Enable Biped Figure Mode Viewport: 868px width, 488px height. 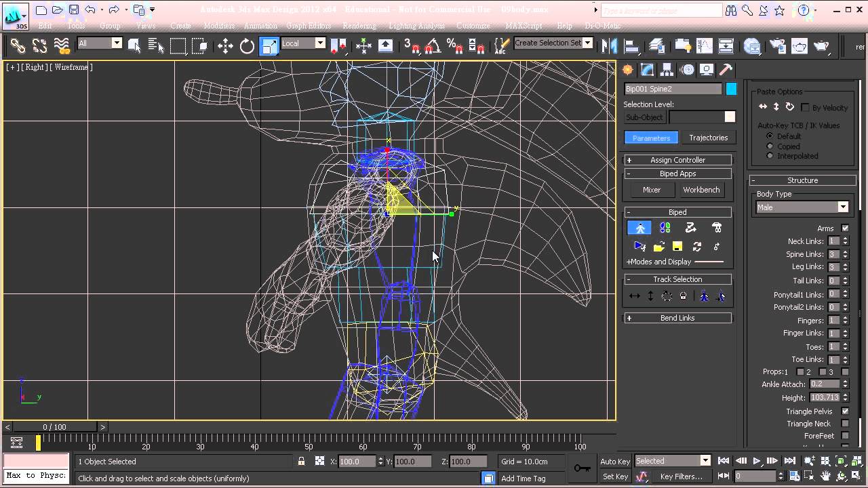(x=639, y=228)
